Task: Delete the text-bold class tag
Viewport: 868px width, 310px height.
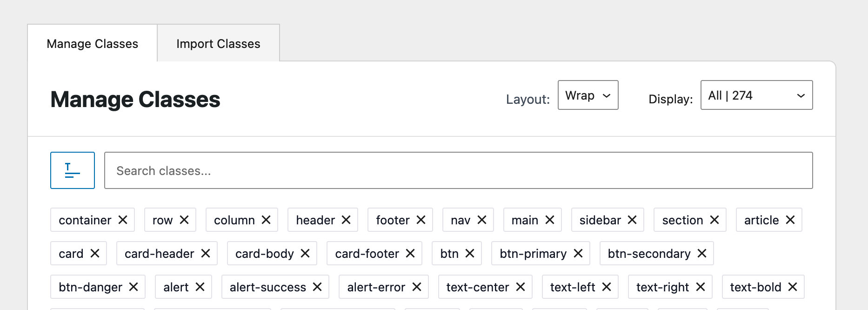Action: (x=793, y=287)
